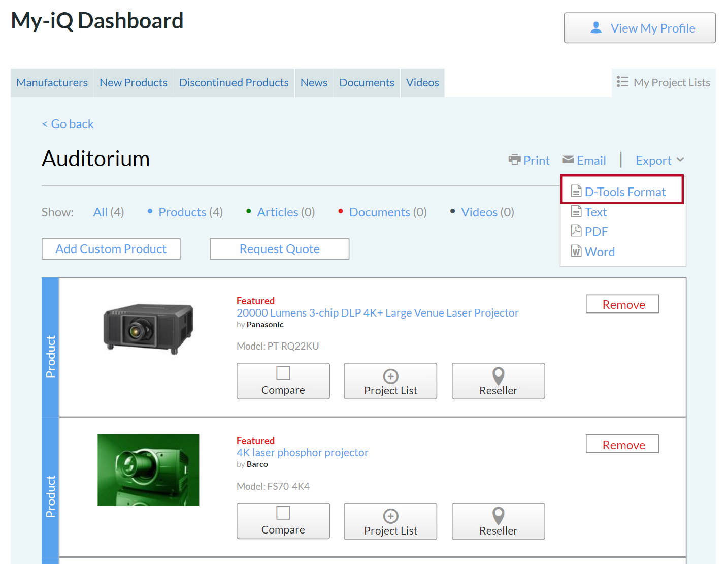
Task: Open the Discontinued Products tab
Action: (x=234, y=83)
